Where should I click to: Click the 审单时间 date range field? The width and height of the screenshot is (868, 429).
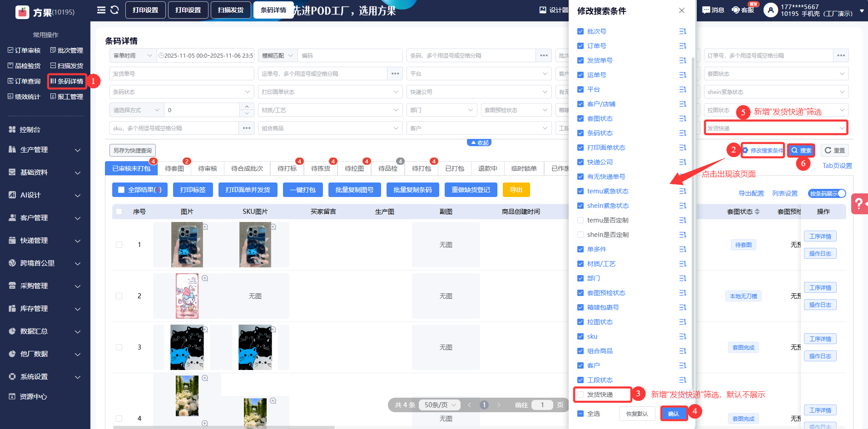(206, 55)
